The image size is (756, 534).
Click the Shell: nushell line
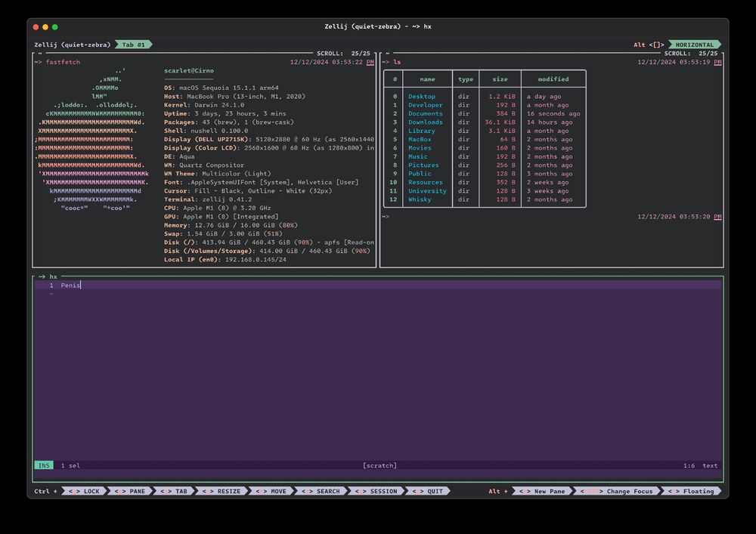[206, 131]
